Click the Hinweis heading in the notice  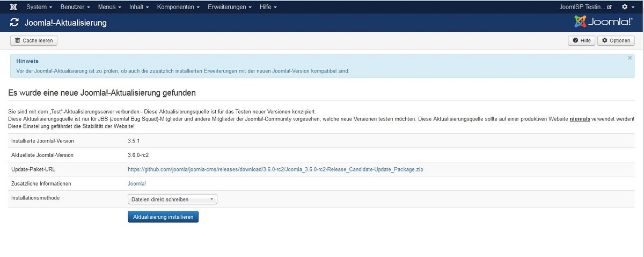[x=27, y=61]
